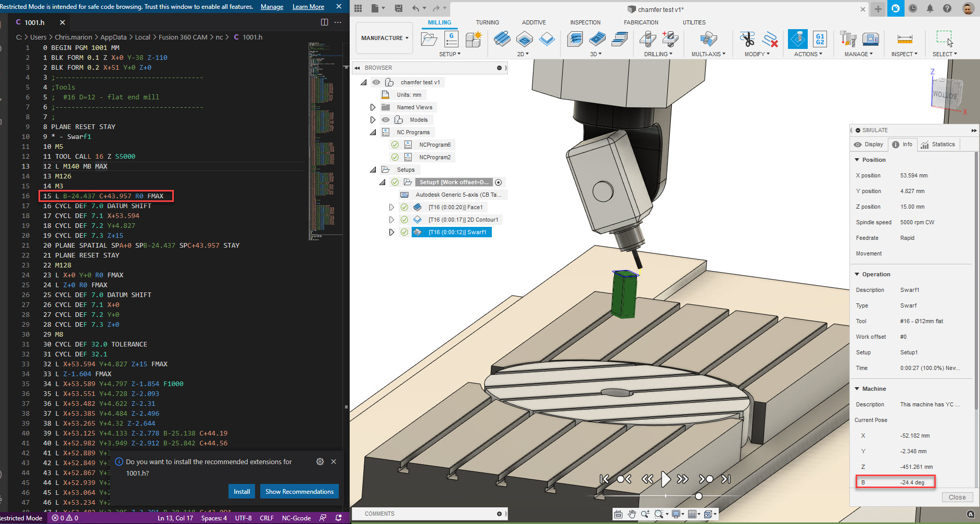Open the Utilities ribbon tab

click(694, 22)
